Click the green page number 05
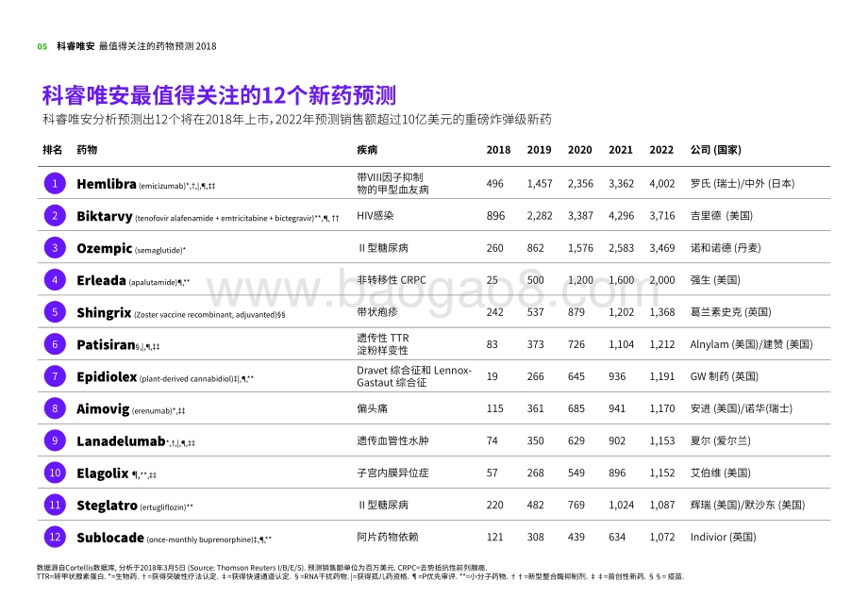 [42, 46]
